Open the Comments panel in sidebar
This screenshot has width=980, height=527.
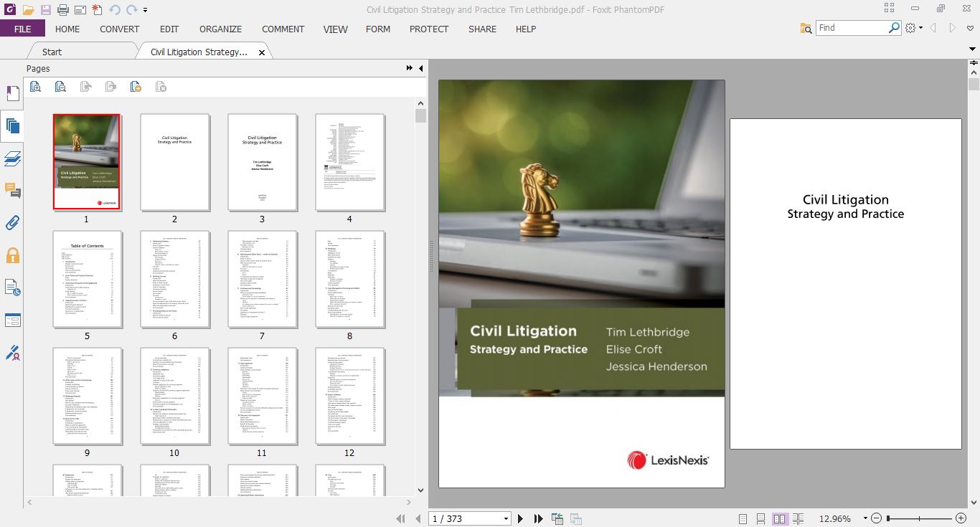click(12, 191)
